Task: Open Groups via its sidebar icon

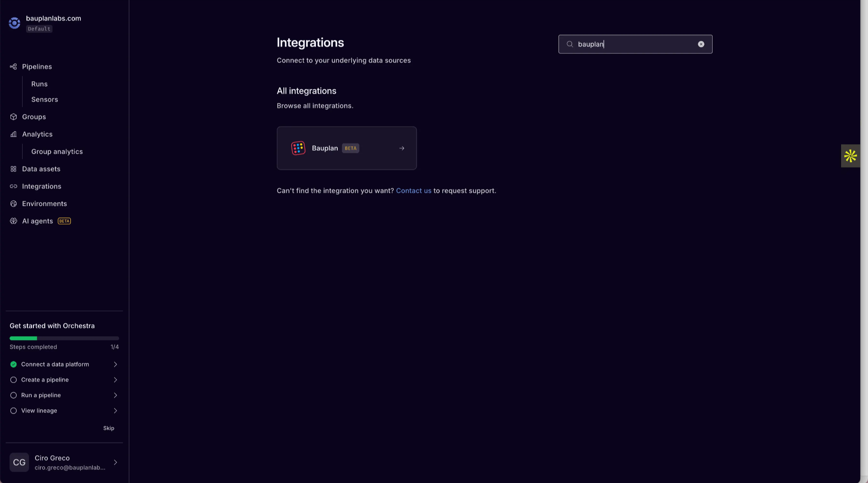Action: tap(13, 116)
